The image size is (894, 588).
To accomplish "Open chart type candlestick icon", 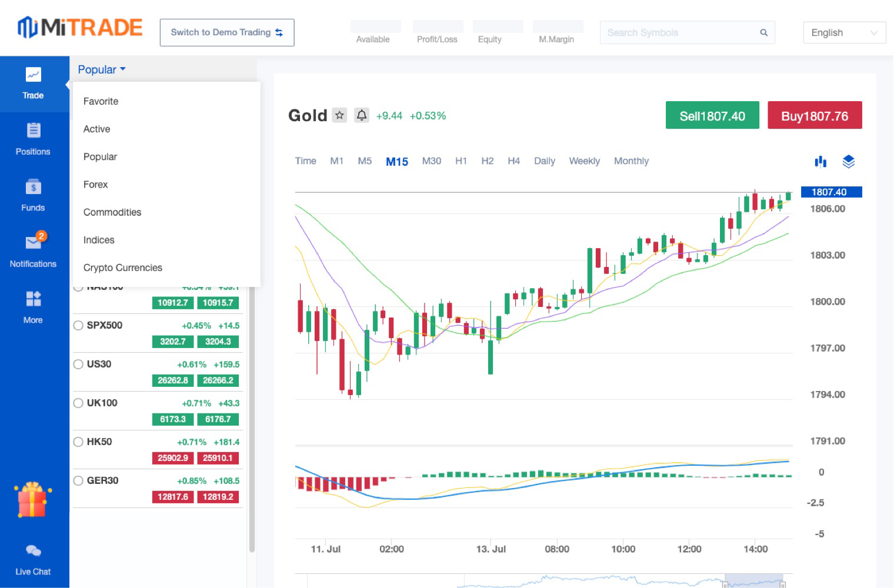I will (x=820, y=162).
